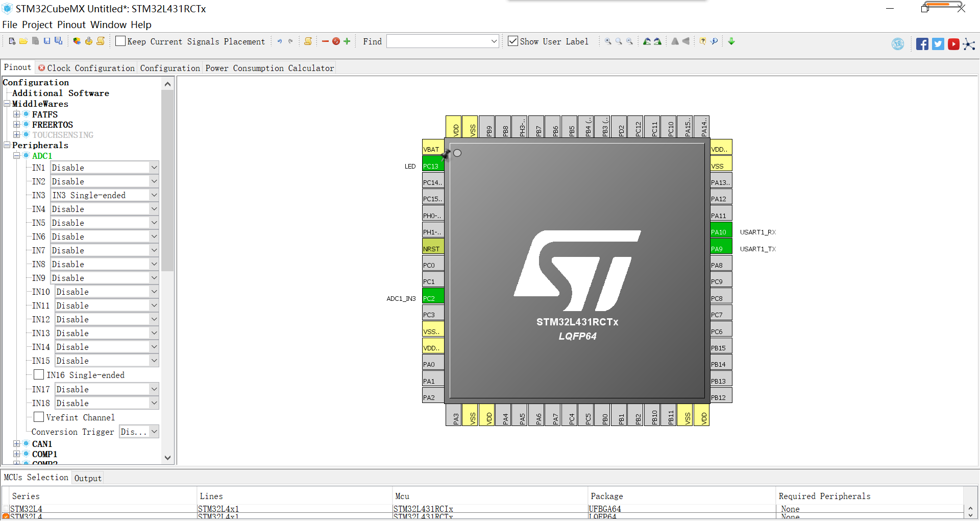Tick the IN16 Single-ended checkbox

(39, 375)
